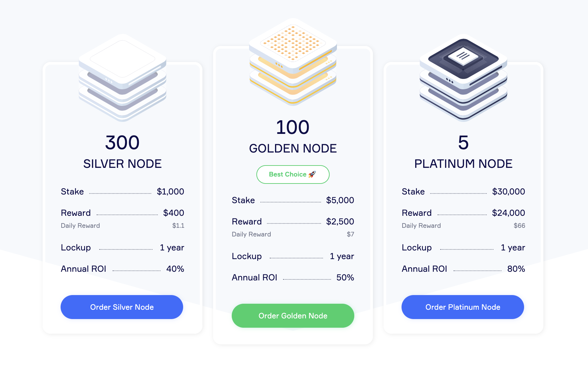This screenshot has height=367, width=588.
Task: Click the golden node stack illustration
Action: click(x=293, y=62)
